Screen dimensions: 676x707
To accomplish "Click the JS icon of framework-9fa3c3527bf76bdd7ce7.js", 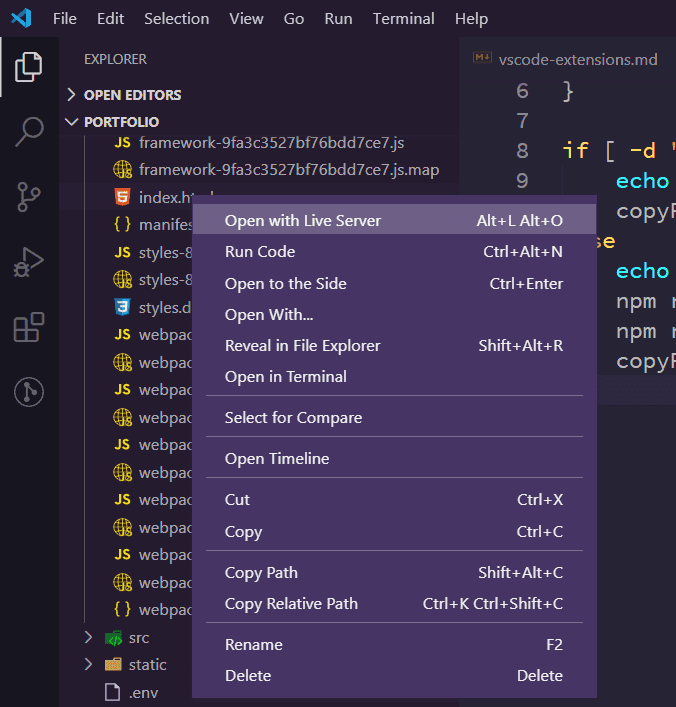I will click(122, 143).
